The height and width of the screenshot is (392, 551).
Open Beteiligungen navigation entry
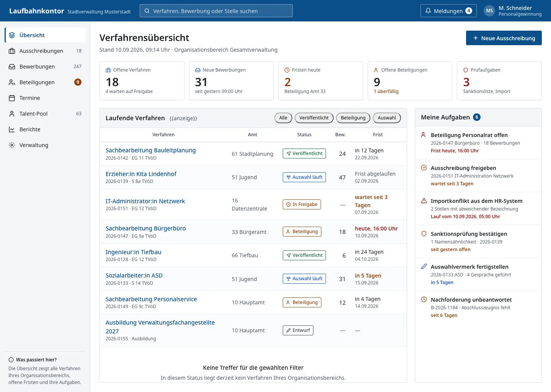click(x=45, y=82)
